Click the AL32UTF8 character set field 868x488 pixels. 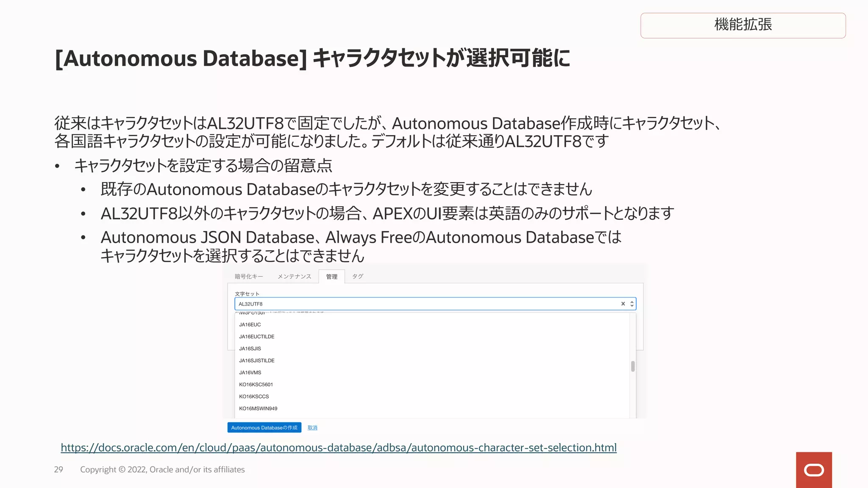tap(435, 304)
